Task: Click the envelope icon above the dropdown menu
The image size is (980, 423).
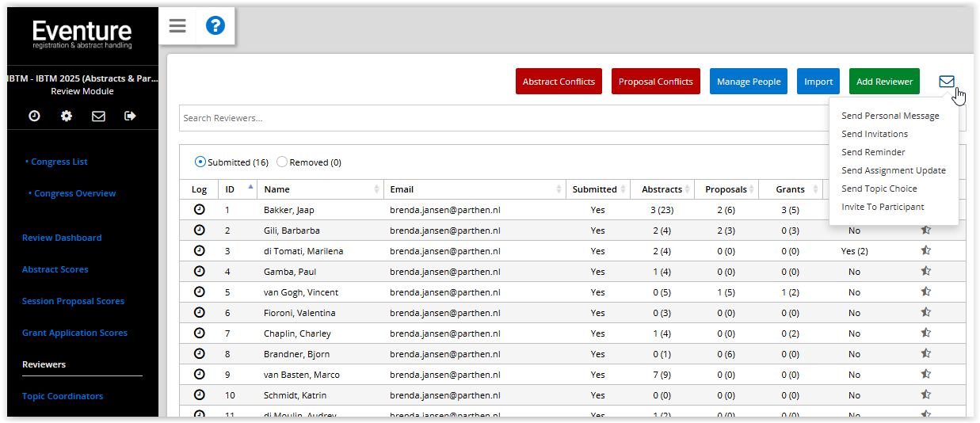Action: pos(946,82)
